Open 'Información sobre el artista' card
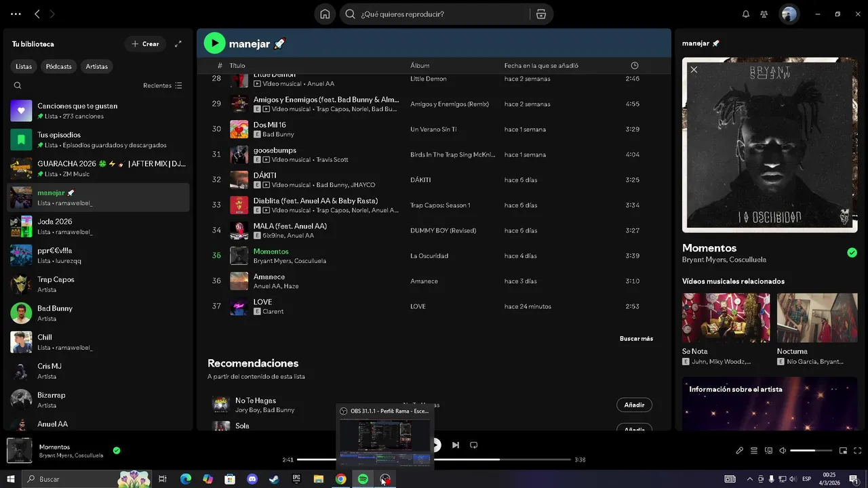This screenshot has height=488, width=868. click(x=770, y=404)
